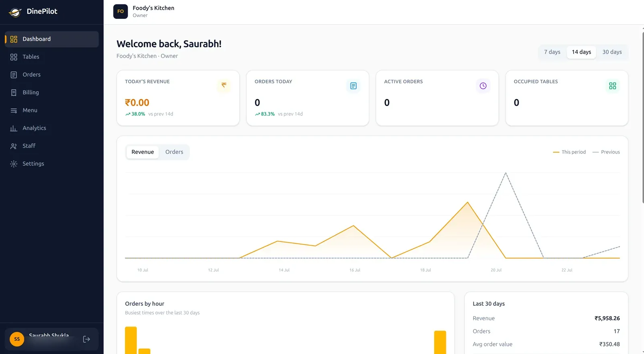Switch to the 30 days range
Viewport: 644px width, 354px height.
[612, 52]
